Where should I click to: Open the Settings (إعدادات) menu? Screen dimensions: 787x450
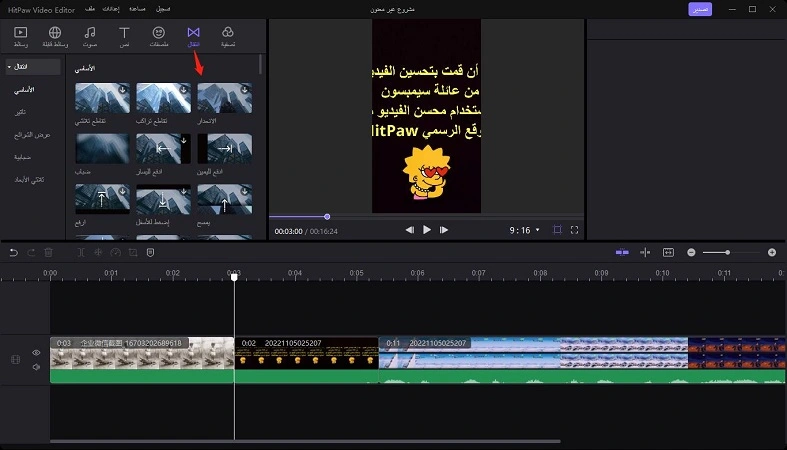pos(111,9)
